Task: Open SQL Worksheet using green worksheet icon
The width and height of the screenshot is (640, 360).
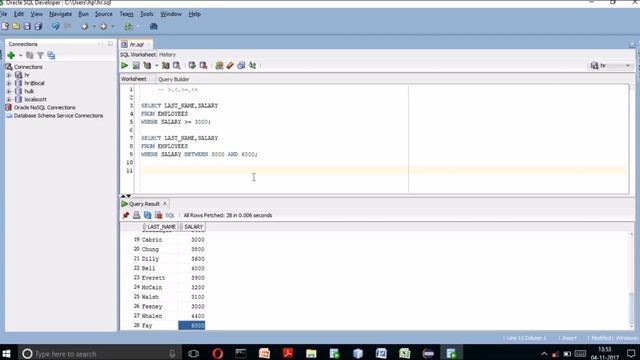Action: coord(129,27)
